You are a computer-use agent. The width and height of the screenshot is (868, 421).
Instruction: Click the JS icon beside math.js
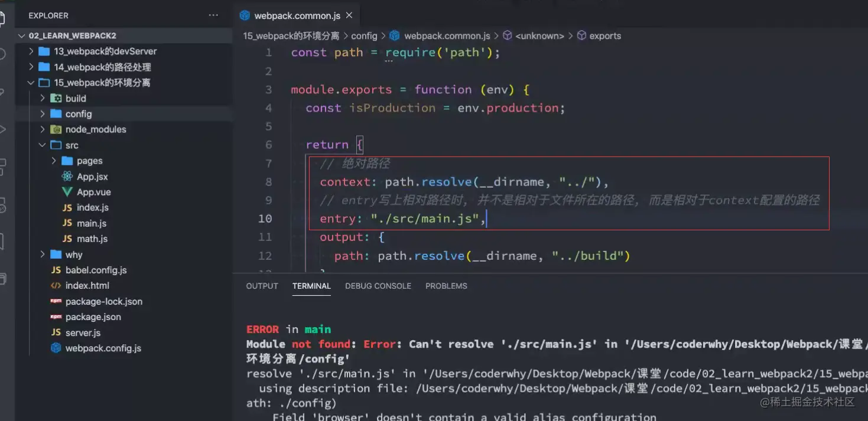click(67, 239)
